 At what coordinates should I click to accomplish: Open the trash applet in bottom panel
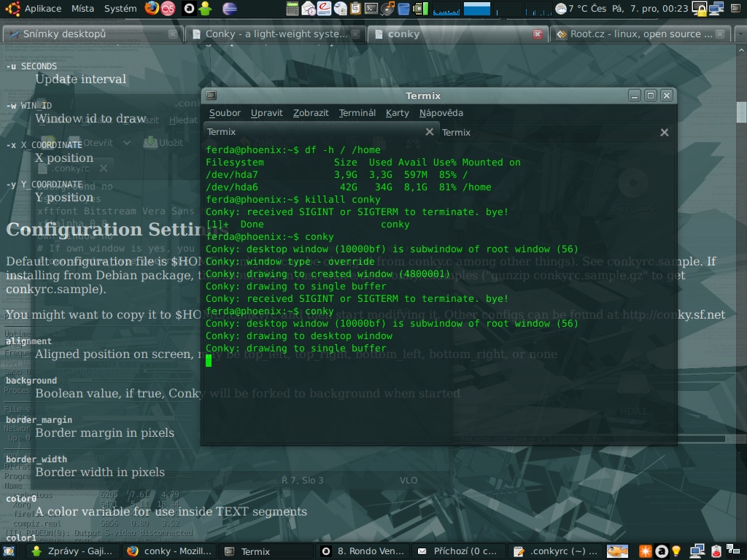(716, 551)
